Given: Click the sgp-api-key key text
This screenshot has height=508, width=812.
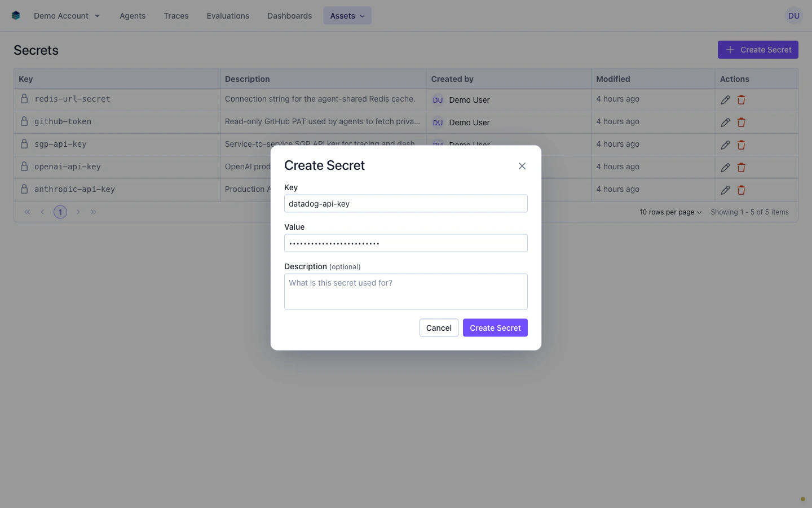Looking at the screenshot, I should coord(60,144).
